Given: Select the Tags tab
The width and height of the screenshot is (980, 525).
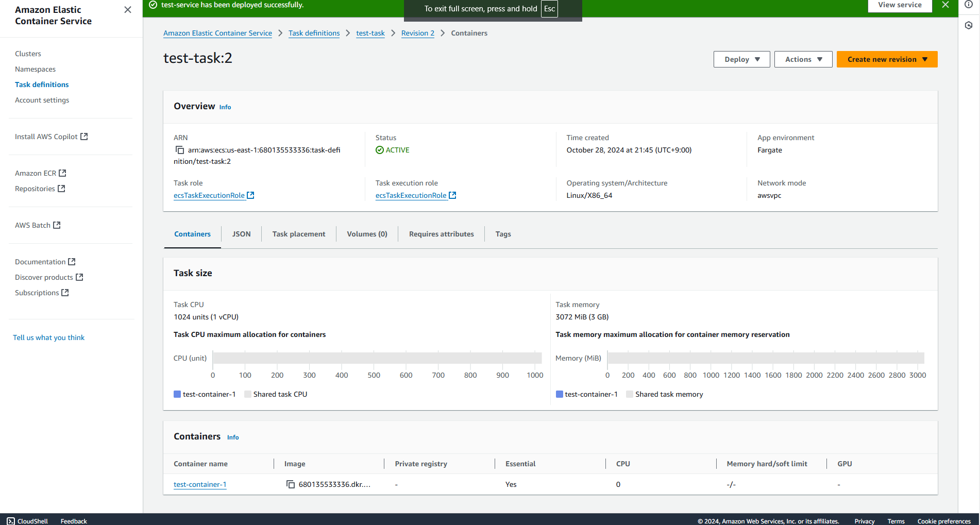Looking at the screenshot, I should (x=503, y=234).
